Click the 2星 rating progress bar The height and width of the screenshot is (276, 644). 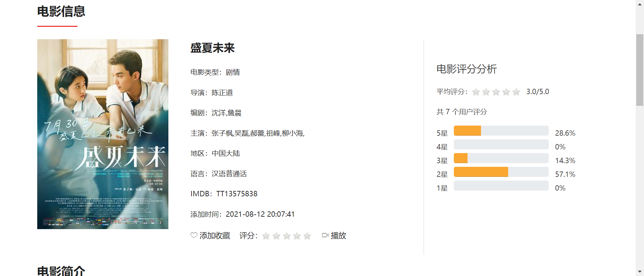click(x=501, y=172)
